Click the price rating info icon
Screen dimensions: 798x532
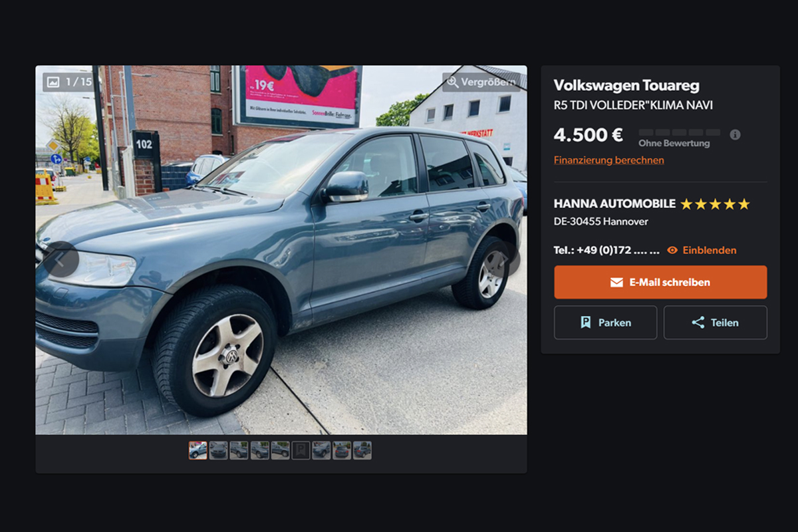(x=735, y=134)
